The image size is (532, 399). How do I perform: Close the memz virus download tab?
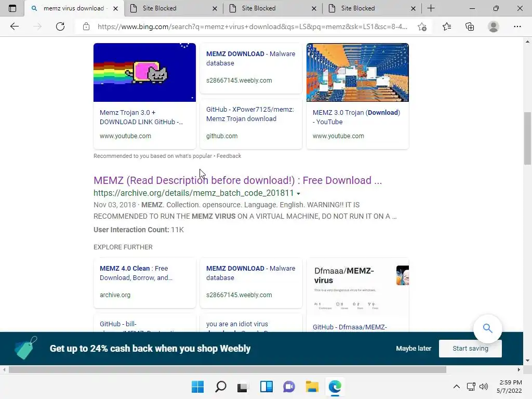point(116,8)
